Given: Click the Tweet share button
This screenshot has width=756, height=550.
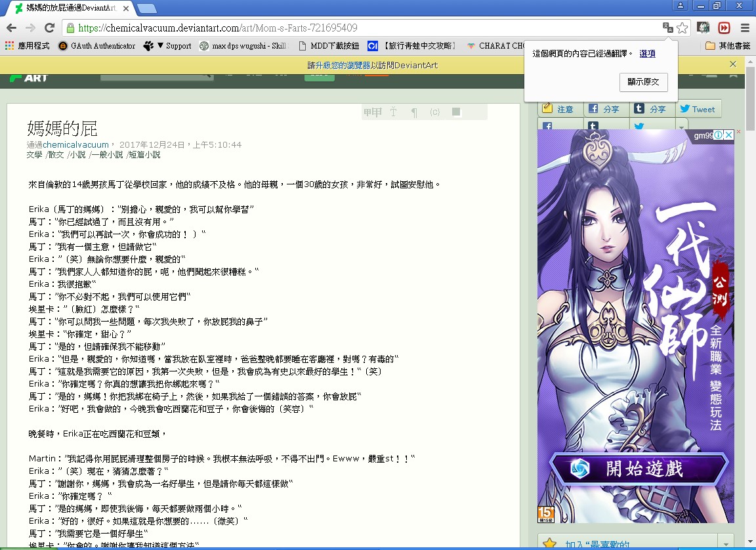Looking at the screenshot, I should click(x=697, y=109).
